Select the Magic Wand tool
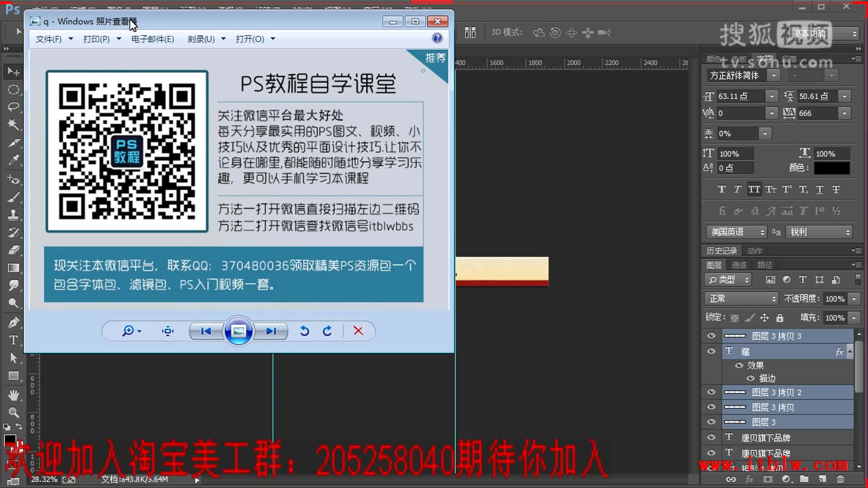Viewport: 868px width, 488px height. 14,125
